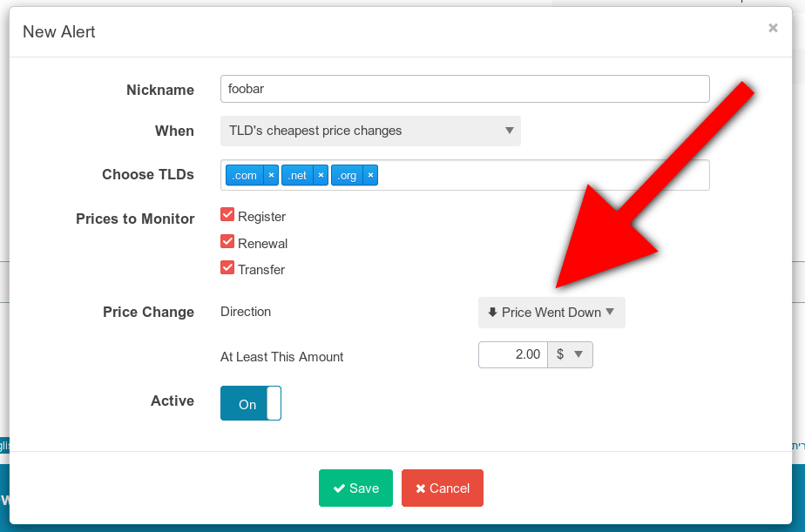Open the price change Direction dropdown
Viewport: 805px width, 532px height.
(x=551, y=313)
